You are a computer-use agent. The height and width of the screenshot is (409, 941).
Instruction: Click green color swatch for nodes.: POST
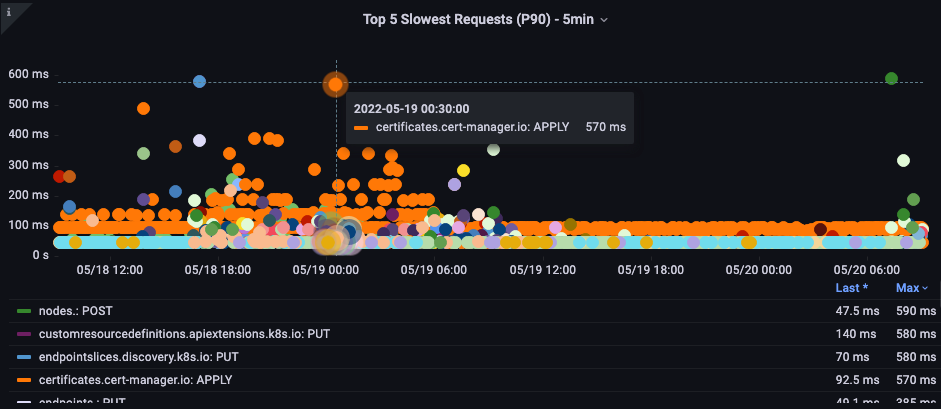[x=24, y=311]
